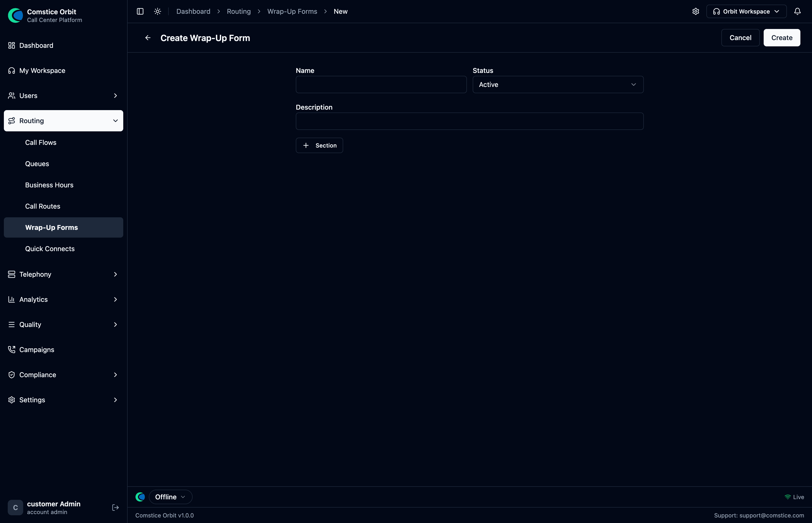Viewport: 812px width, 523px height.
Task: Open Quick Connects in sidebar
Action: point(64,249)
